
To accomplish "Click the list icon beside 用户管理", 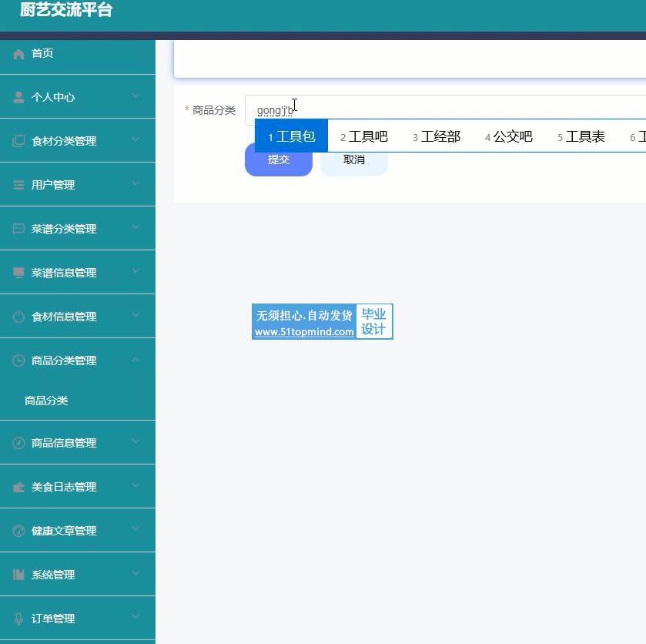I will tap(18, 185).
